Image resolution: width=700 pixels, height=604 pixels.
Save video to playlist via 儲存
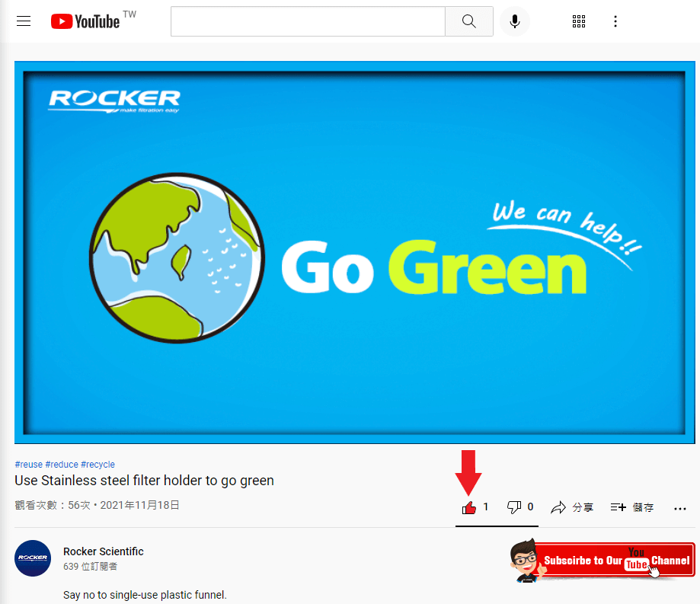(x=632, y=507)
